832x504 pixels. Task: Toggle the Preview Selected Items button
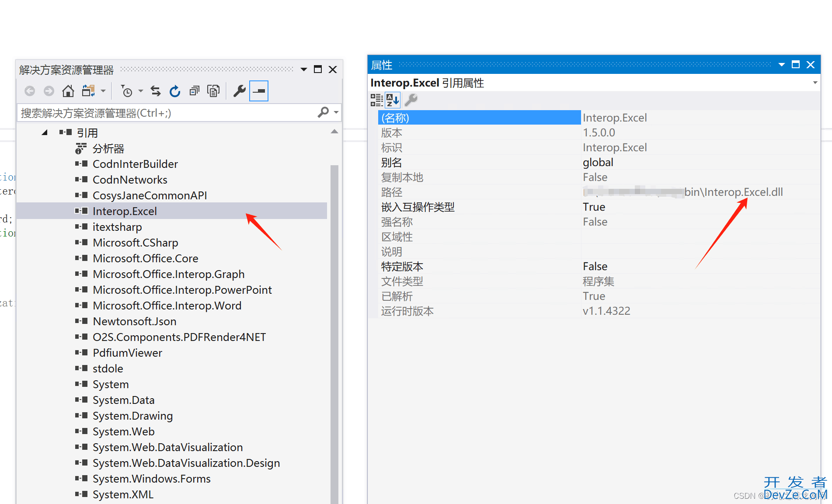259,91
